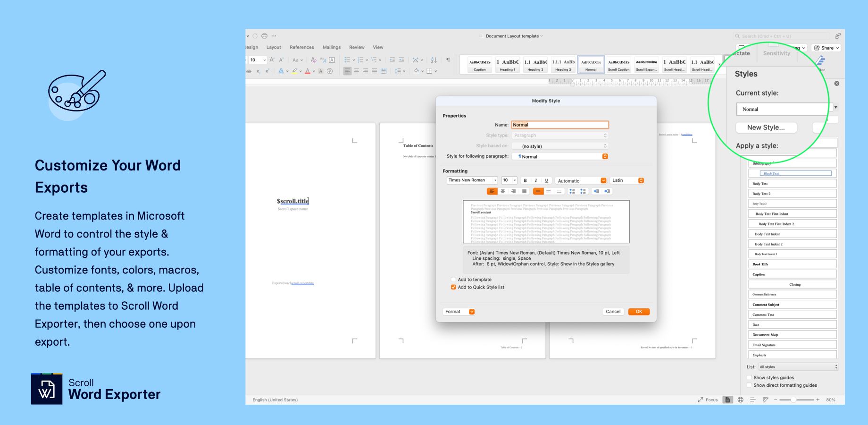Click the text highlight color icon

tap(294, 71)
